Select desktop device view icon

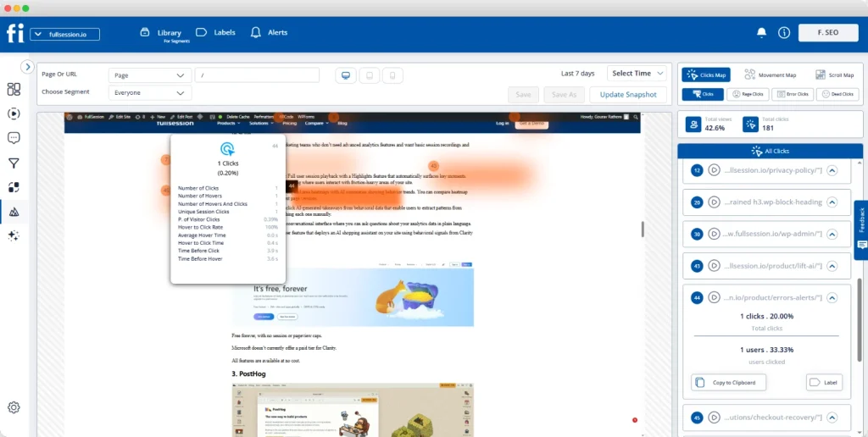coord(346,75)
